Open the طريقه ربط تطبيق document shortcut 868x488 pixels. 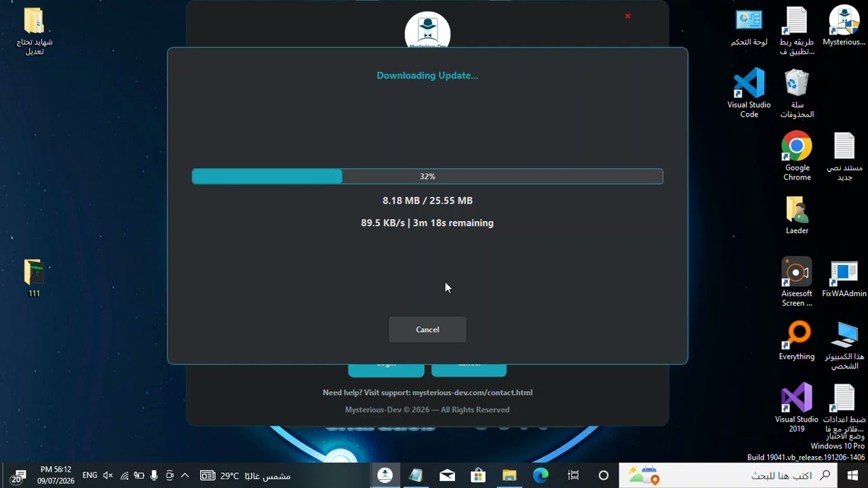(x=797, y=31)
